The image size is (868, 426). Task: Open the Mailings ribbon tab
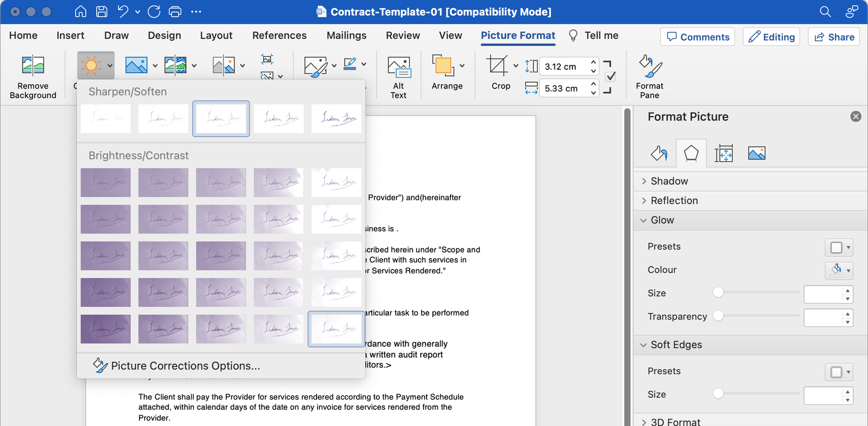point(346,35)
